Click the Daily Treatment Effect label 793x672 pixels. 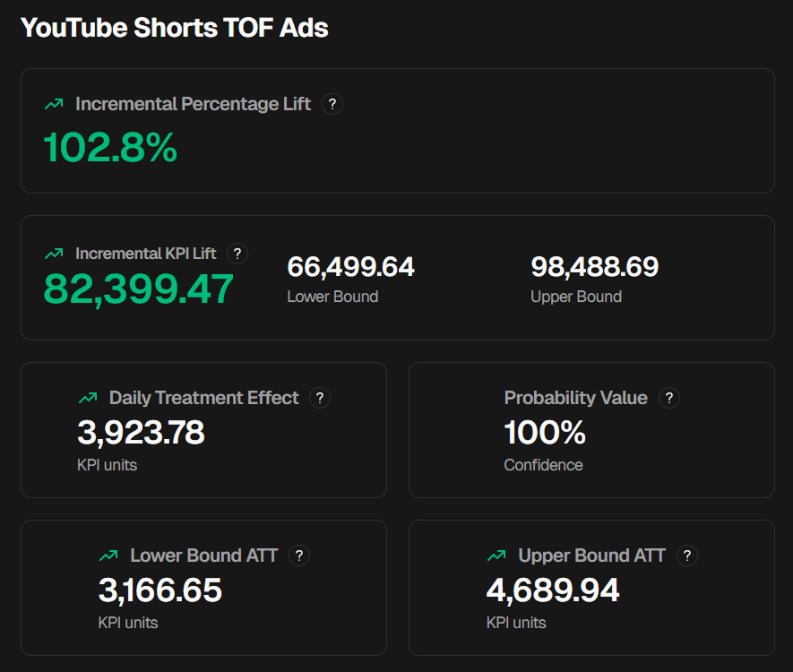[203, 398]
